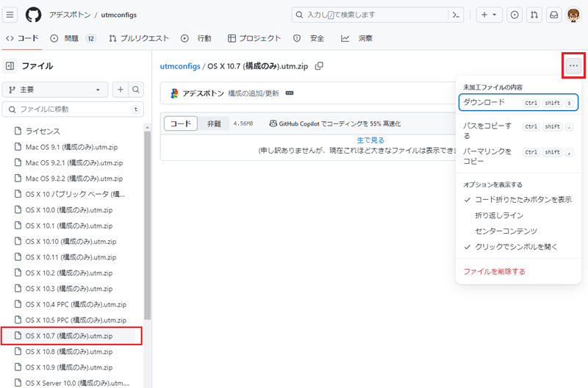This screenshot has height=388, width=588.
Task: Open Mac OS 9.2.1 utm.zip file
Action: pyautogui.click(x=74, y=162)
